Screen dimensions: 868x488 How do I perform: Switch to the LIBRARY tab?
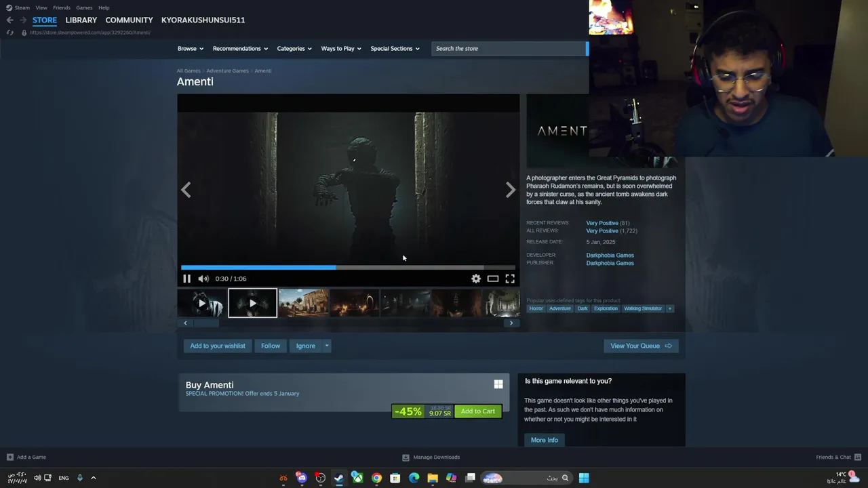(x=81, y=20)
